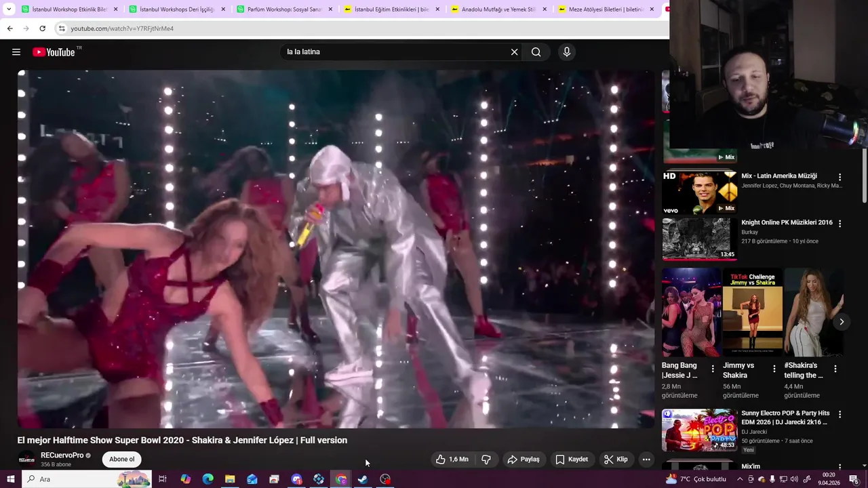Open options for #Shakira's telling short
The width and height of the screenshot is (868, 488).
(x=835, y=369)
